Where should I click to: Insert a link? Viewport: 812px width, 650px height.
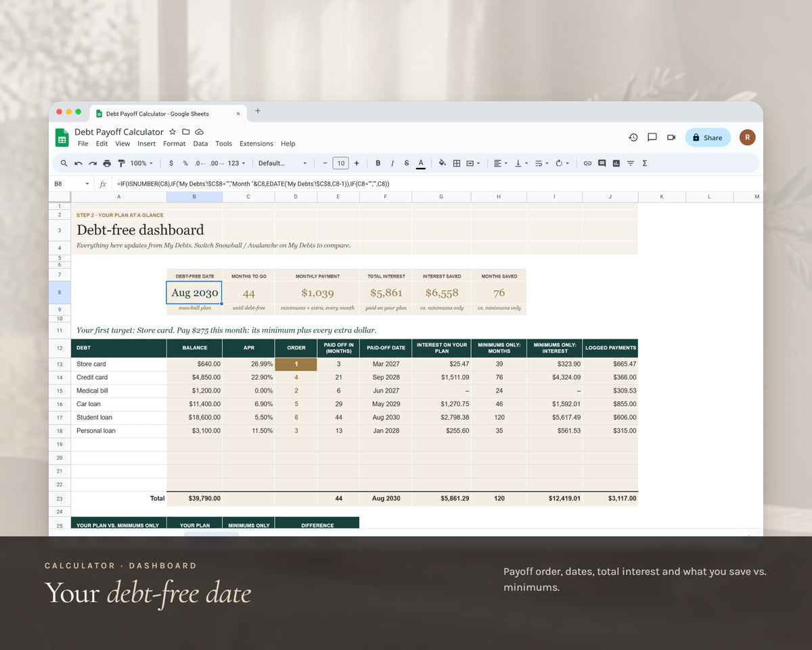587,163
